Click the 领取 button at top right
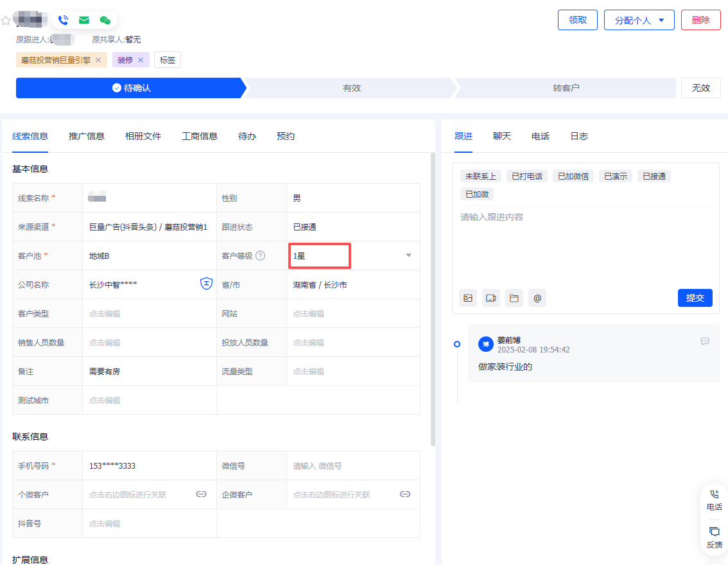728x565 pixels. [x=577, y=20]
